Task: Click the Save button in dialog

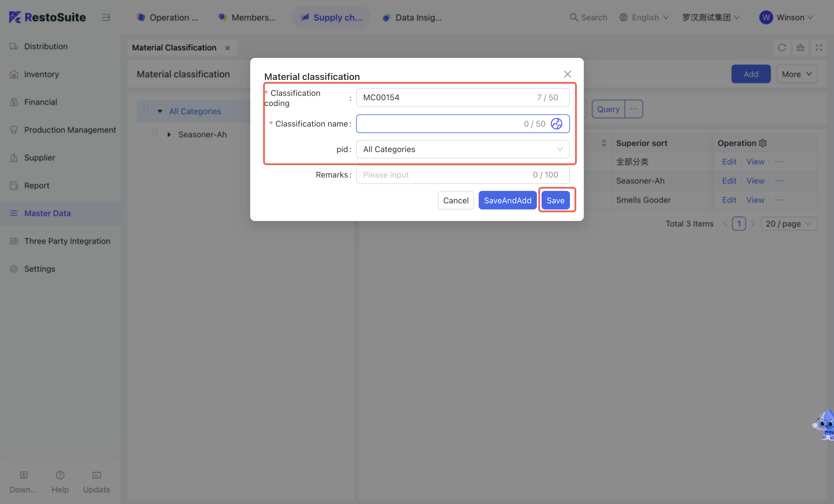Action: (555, 200)
